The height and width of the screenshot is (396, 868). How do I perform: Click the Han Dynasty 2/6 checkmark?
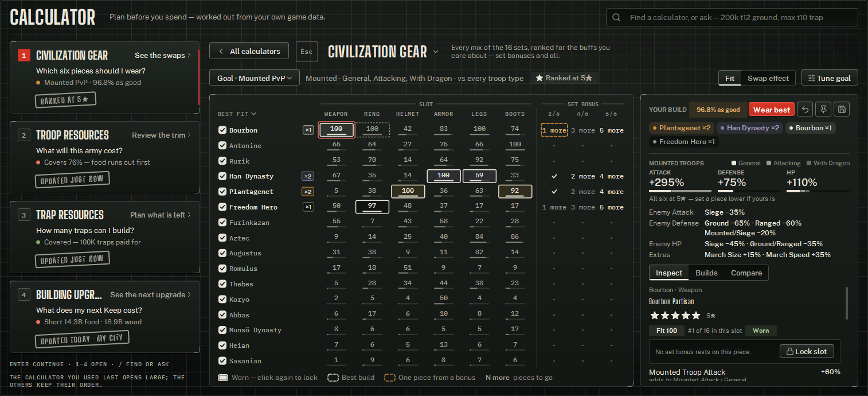[554, 176]
